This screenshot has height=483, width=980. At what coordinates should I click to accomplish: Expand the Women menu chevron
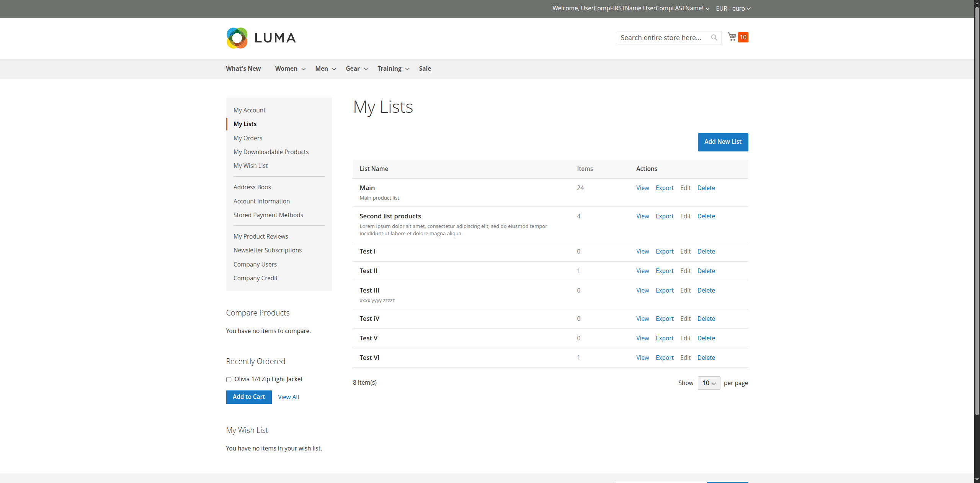(x=304, y=69)
